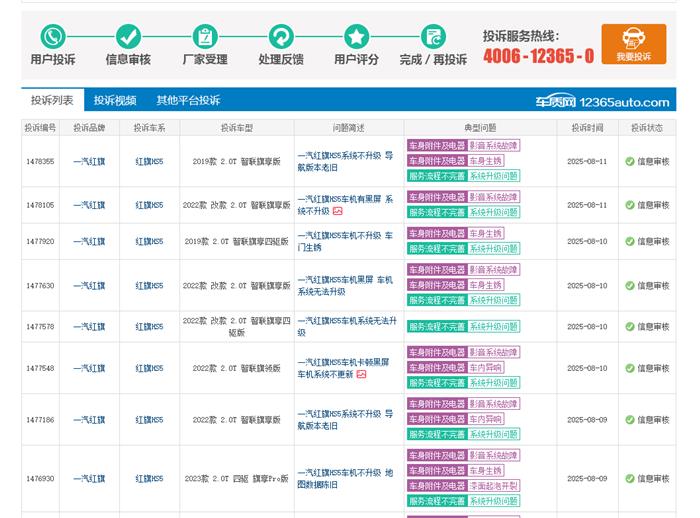Image resolution: width=700 pixels, height=518 pixels.
Task: Click the 影音系统故障 tag in row 1478355
Action: [x=493, y=145]
